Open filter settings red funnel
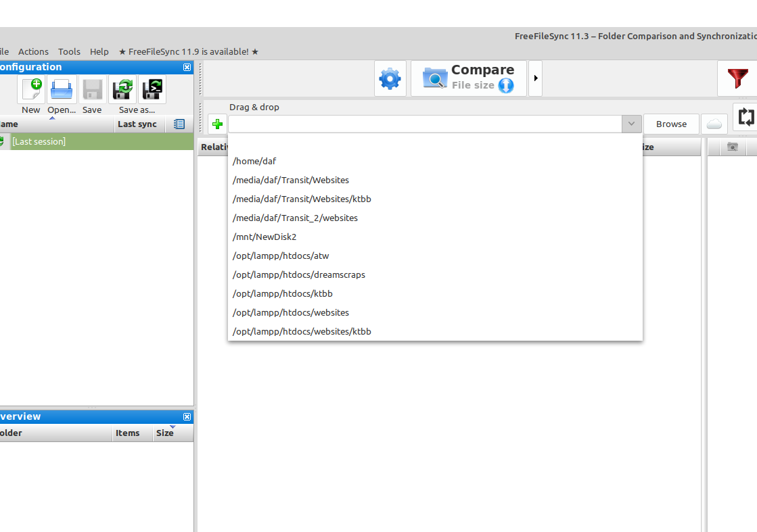The image size is (757, 532). 737,78
